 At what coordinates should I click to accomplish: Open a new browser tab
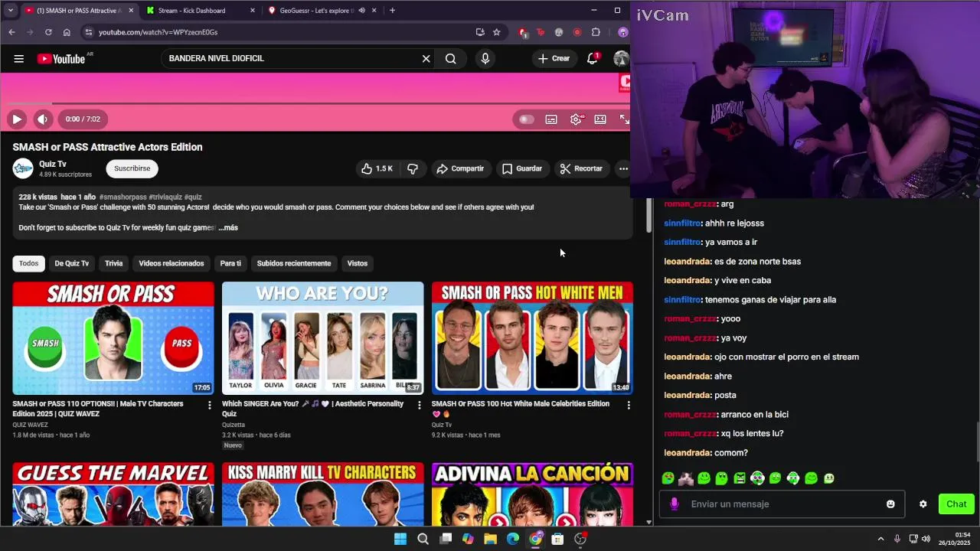392,11
